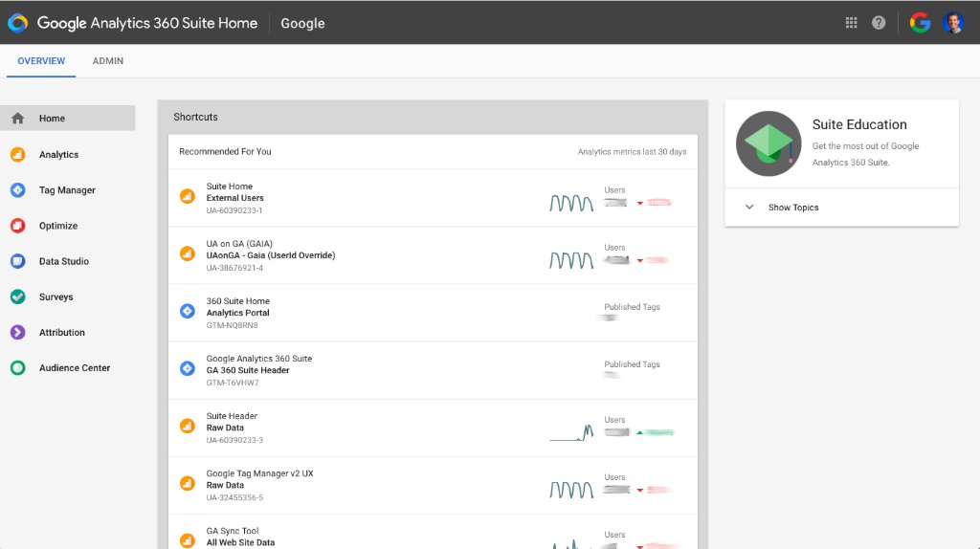This screenshot has height=549, width=980.
Task: Click the Home house icon in sidebar
Action: 17,118
